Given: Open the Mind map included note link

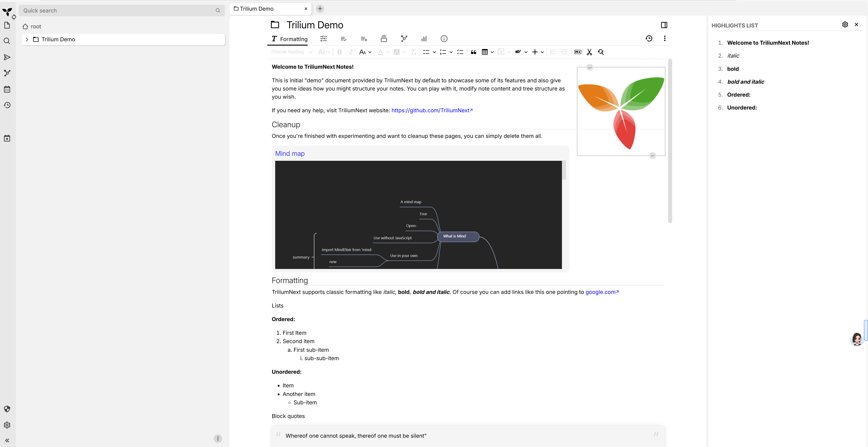Looking at the screenshot, I should click(290, 154).
